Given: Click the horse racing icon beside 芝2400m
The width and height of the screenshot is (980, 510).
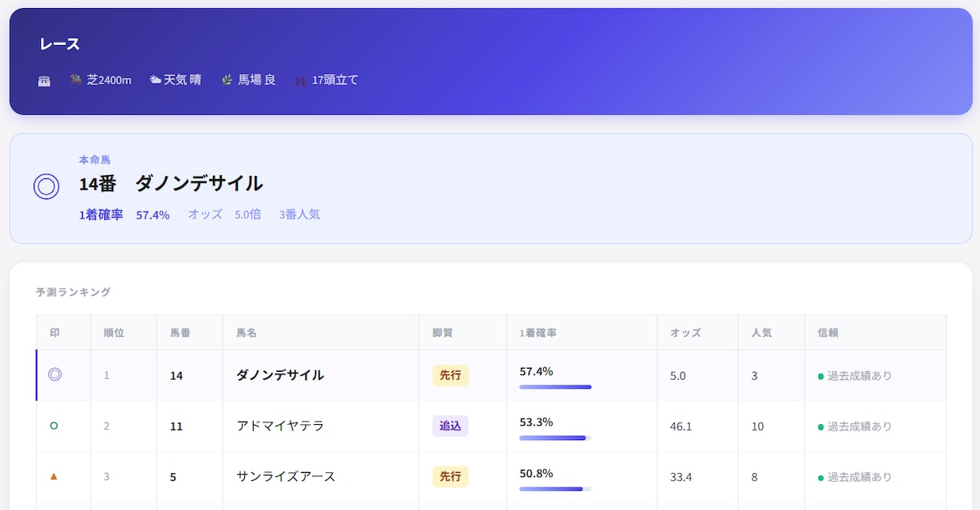Looking at the screenshot, I should click(76, 80).
